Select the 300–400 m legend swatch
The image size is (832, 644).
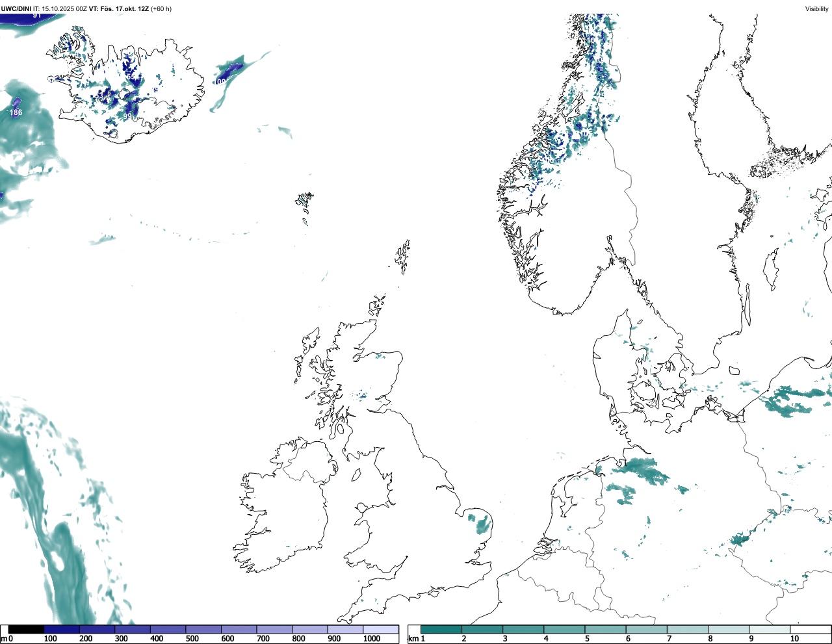point(133,629)
